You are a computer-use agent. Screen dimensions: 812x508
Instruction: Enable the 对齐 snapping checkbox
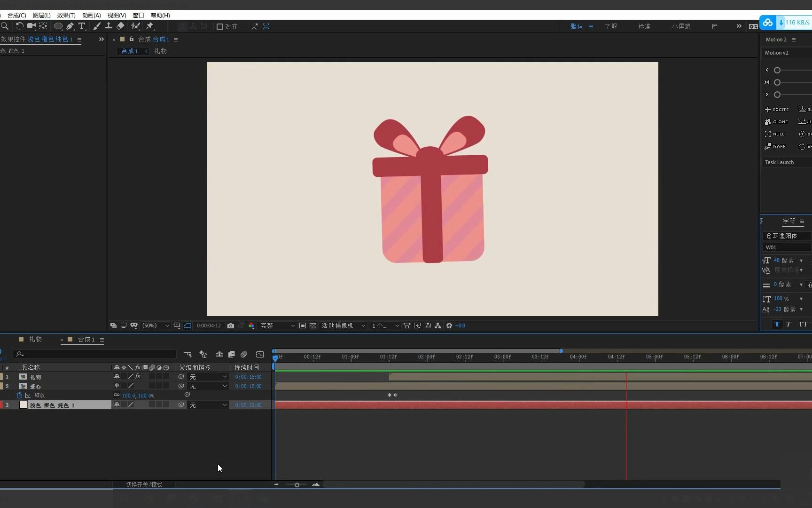pyautogui.click(x=220, y=27)
